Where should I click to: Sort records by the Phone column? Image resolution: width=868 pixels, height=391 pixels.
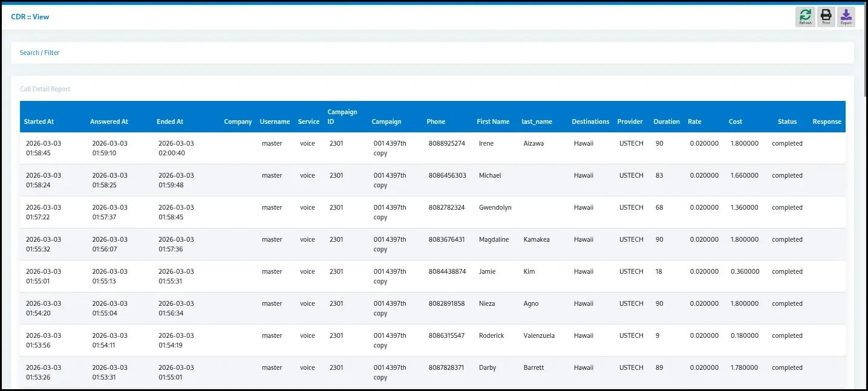(x=436, y=121)
